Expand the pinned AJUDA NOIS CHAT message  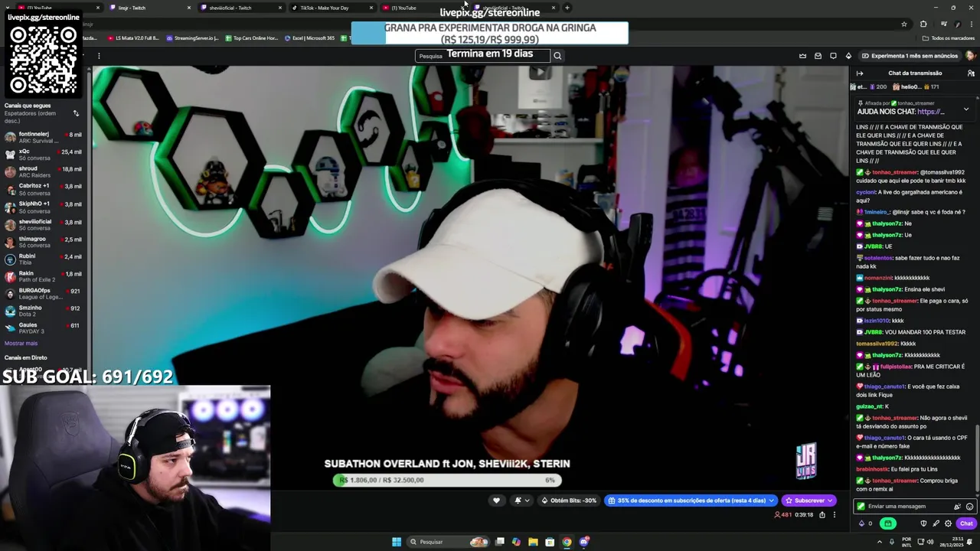click(x=966, y=109)
